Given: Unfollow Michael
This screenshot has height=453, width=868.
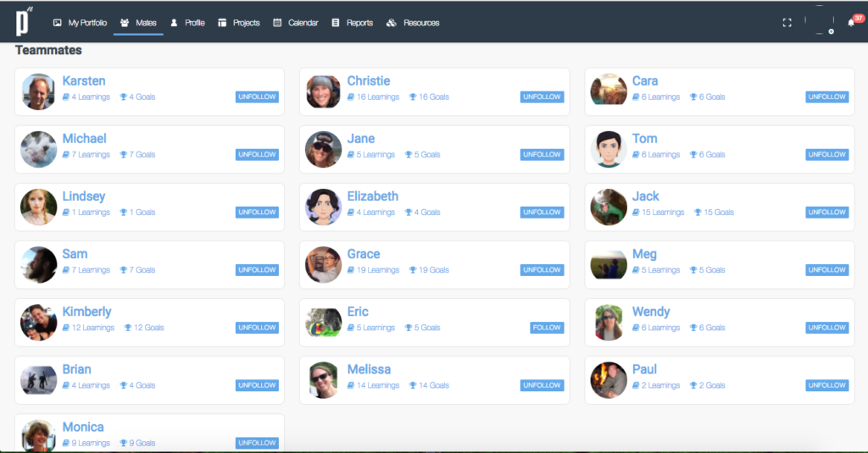Looking at the screenshot, I should (257, 154).
